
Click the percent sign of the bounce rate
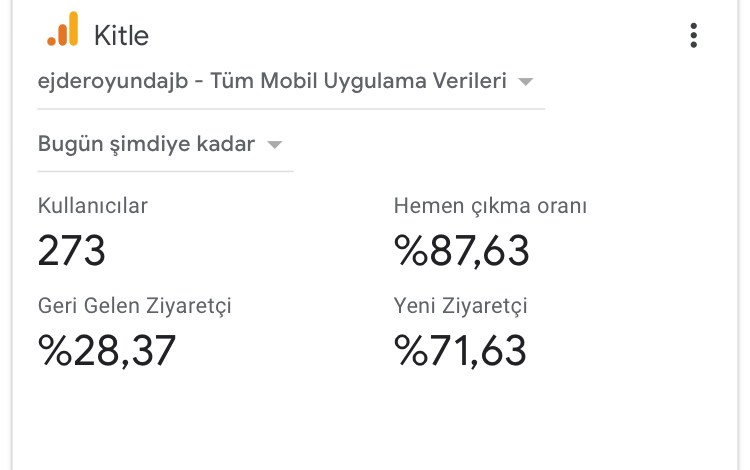411,250
